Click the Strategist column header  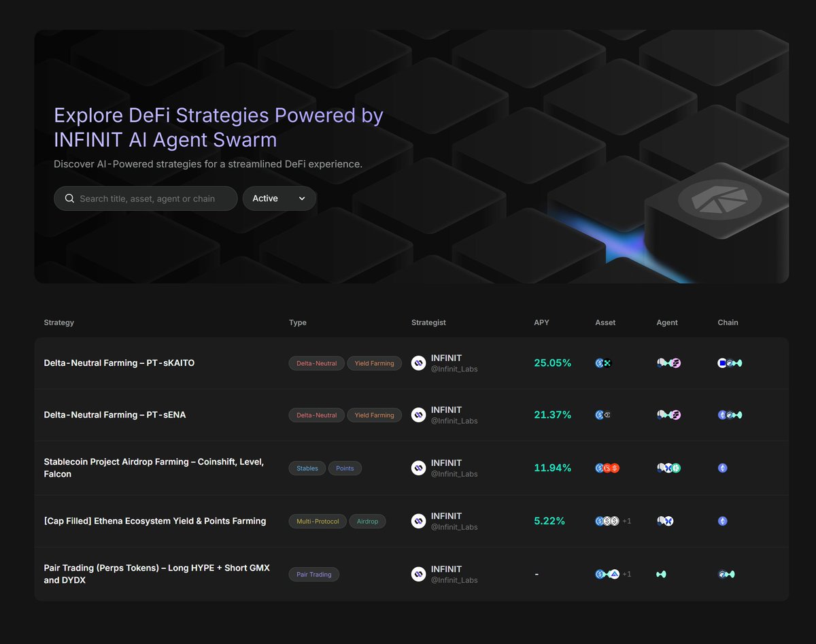(428, 322)
